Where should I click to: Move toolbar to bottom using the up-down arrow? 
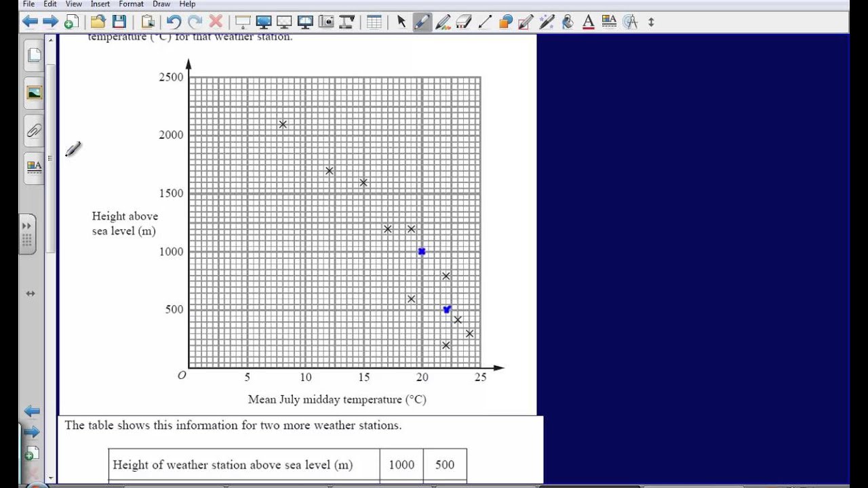651,22
